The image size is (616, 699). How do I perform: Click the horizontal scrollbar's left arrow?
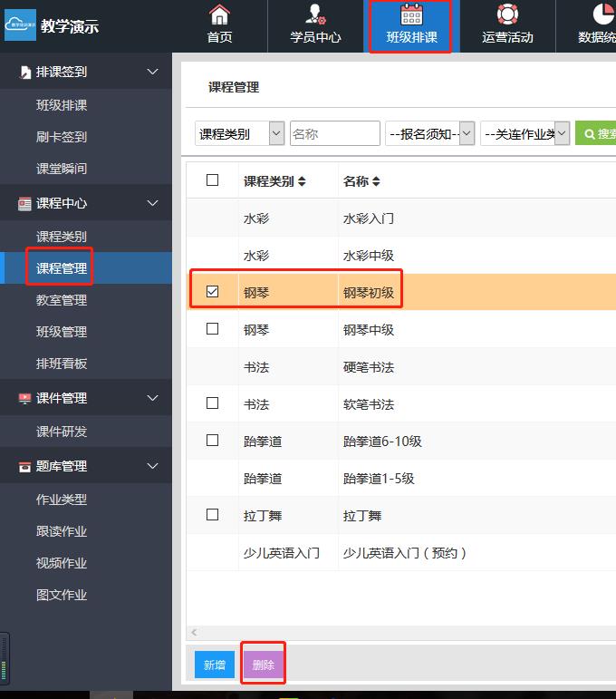click(194, 632)
